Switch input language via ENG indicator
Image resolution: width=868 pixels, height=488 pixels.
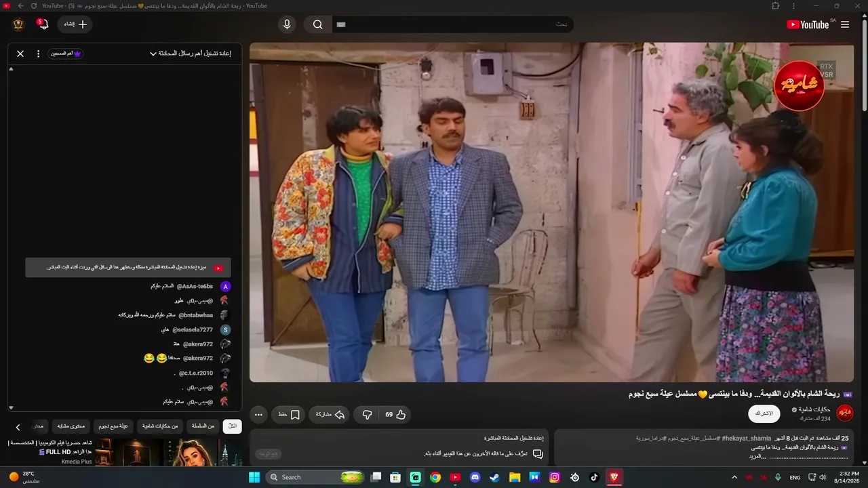(x=795, y=477)
